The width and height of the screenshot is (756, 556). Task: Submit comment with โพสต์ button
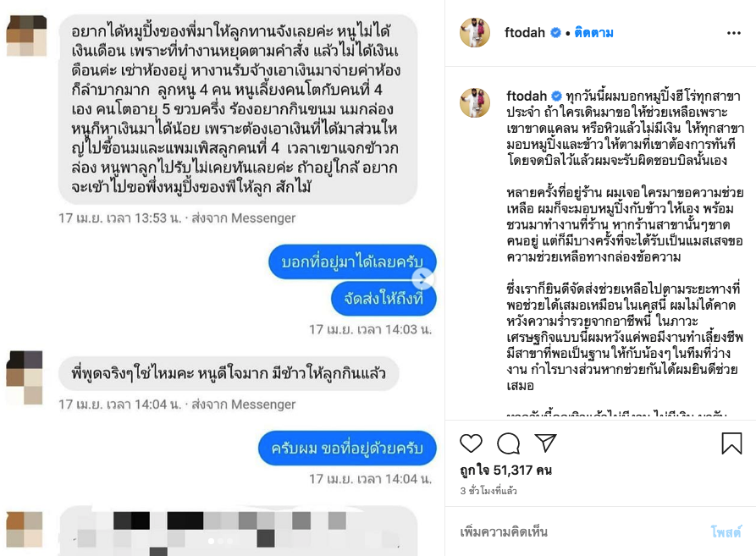pyautogui.click(x=726, y=532)
